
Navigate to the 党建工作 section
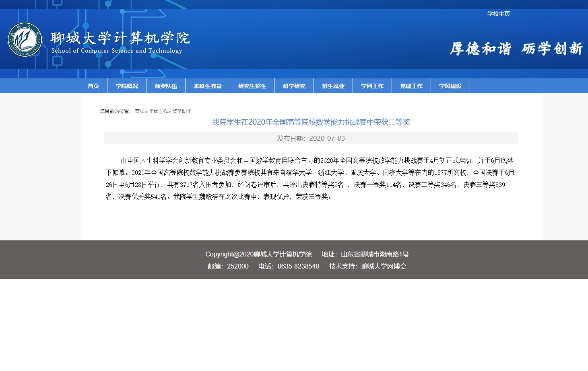411,86
